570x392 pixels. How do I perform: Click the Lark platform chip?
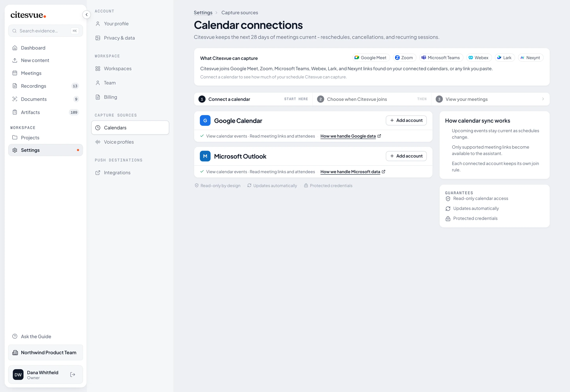tap(505, 58)
